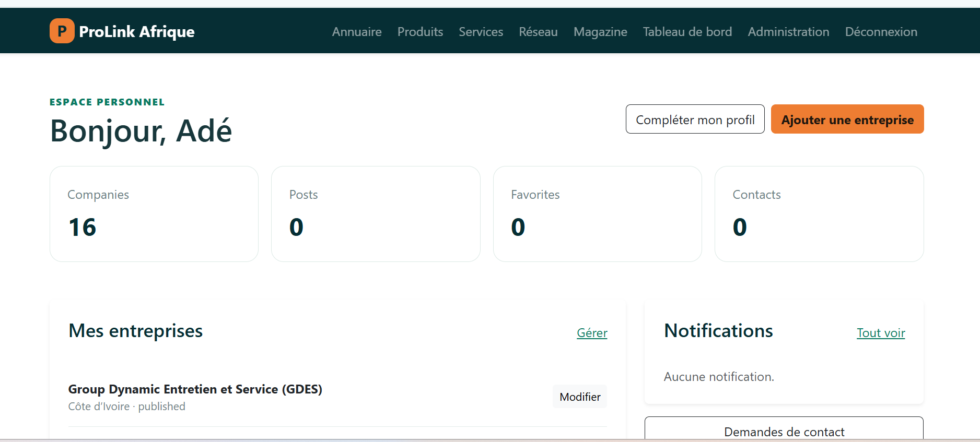This screenshot has height=442, width=980.
Task: Select the Companies stat card
Action: click(154, 214)
